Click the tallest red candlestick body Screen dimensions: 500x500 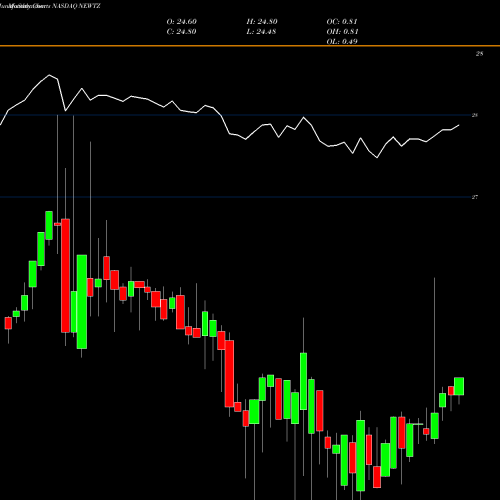(x=65, y=276)
